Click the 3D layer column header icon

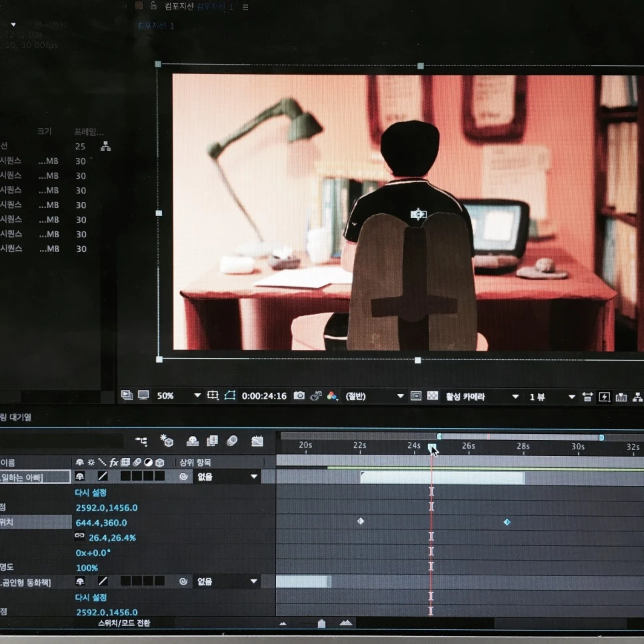160,463
